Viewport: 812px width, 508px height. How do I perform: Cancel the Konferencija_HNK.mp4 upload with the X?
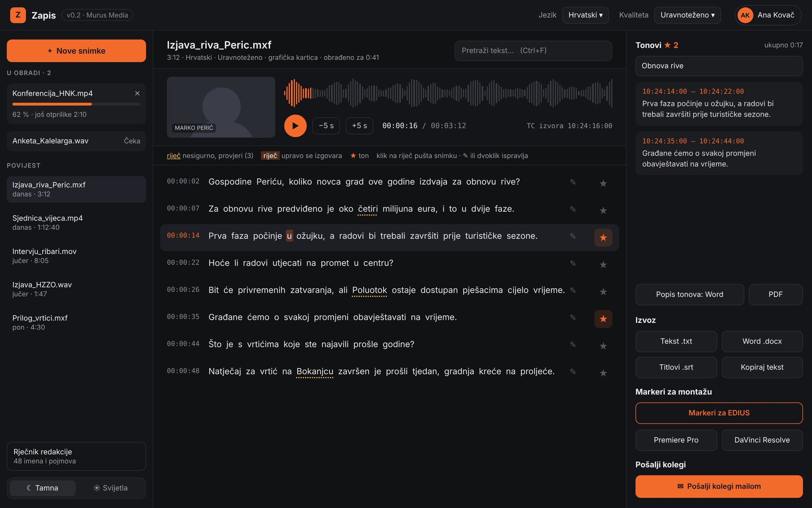click(137, 93)
